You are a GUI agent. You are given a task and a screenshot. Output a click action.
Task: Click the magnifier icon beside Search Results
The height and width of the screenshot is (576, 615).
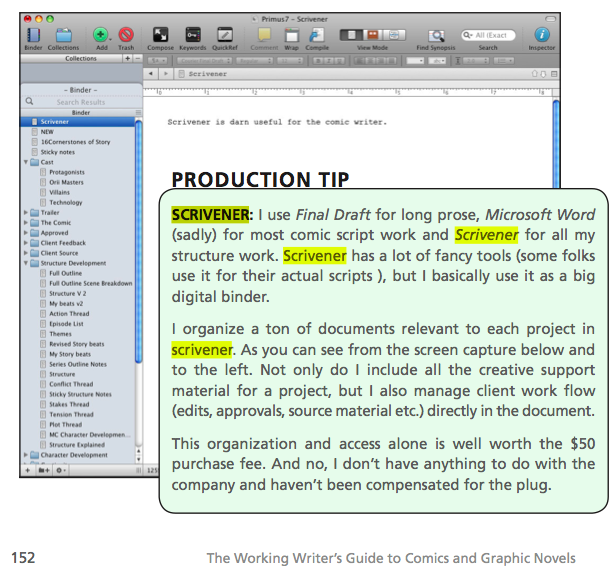click(29, 102)
